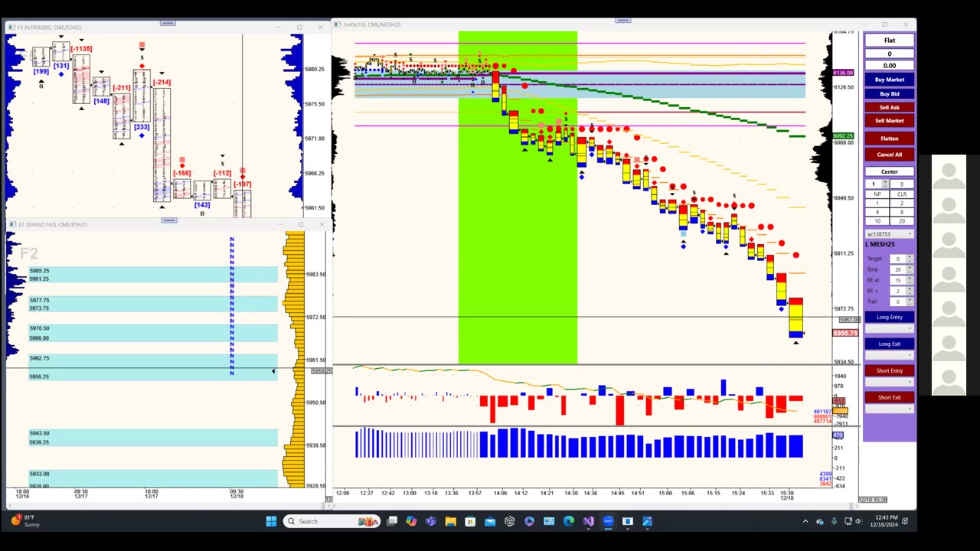Click the Stop input field showing 20
The height and width of the screenshot is (551, 980).
[898, 269]
